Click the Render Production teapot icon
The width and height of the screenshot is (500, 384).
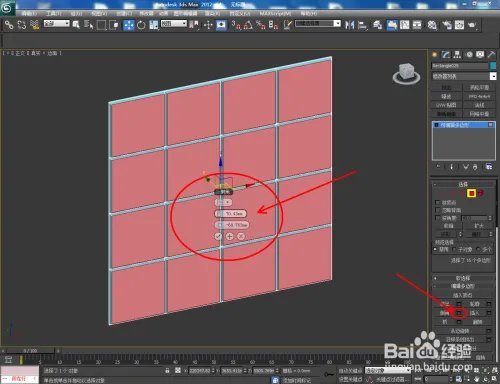coord(472,25)
